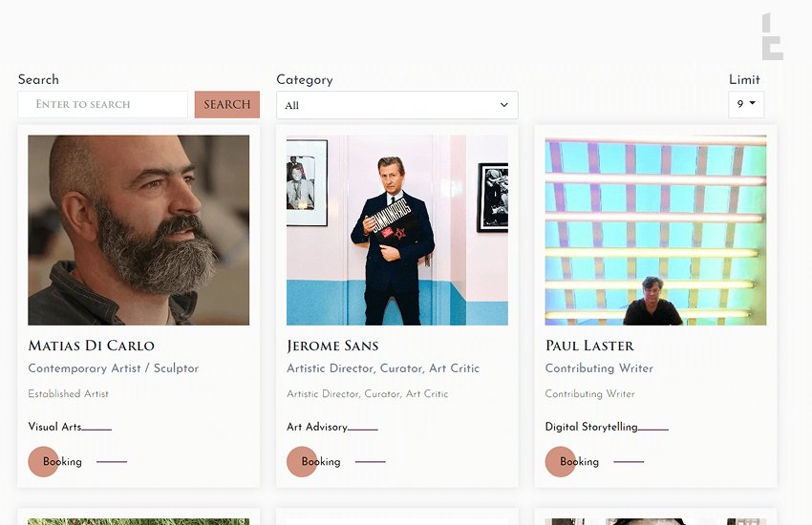Focus the Enter to search input field

(x=102, y=104)
